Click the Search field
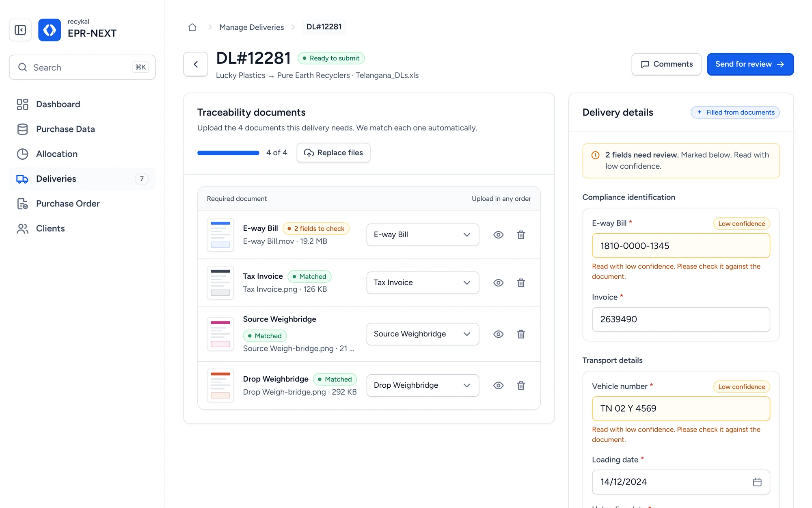 (x=82, y=67)
